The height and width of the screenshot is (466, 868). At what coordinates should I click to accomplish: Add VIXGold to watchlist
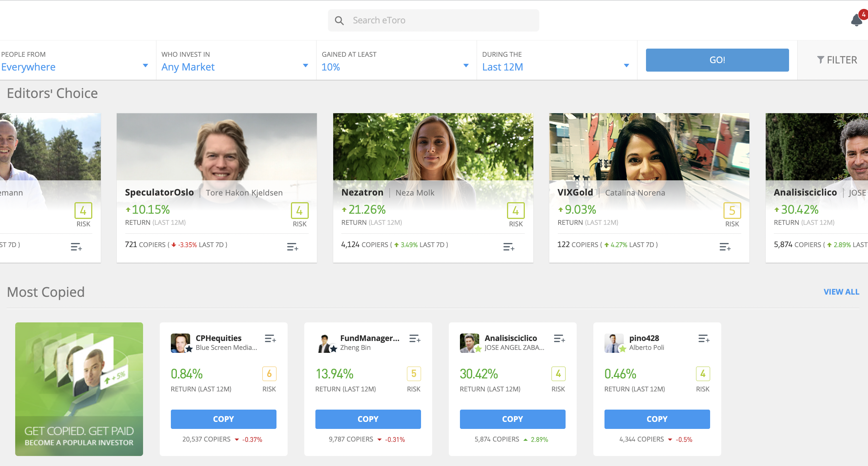[725, 247]
